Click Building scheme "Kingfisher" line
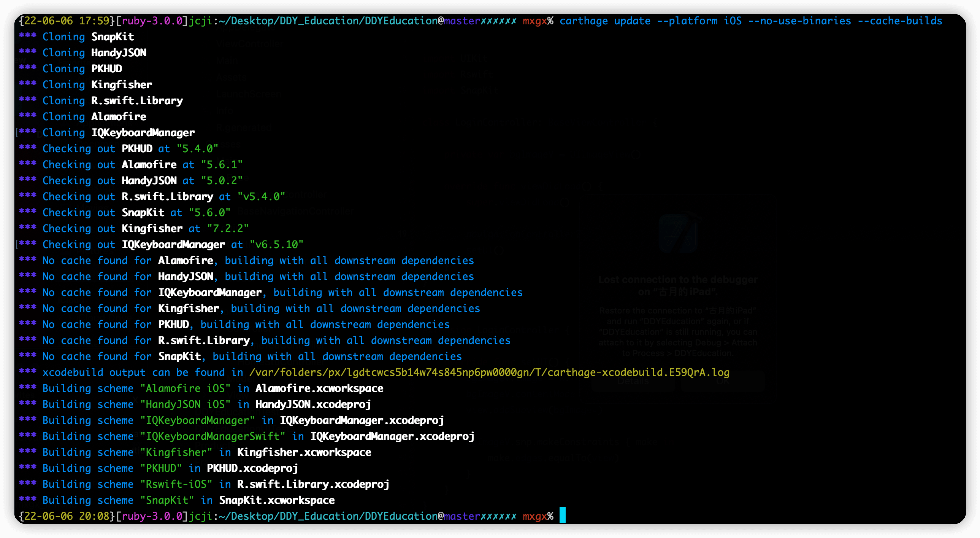The width and height of the screenshot is (980, 538). coord(195,453)
